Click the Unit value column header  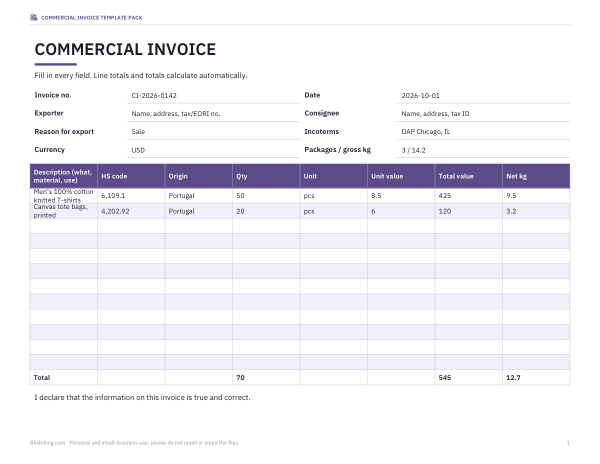point(401,176)
